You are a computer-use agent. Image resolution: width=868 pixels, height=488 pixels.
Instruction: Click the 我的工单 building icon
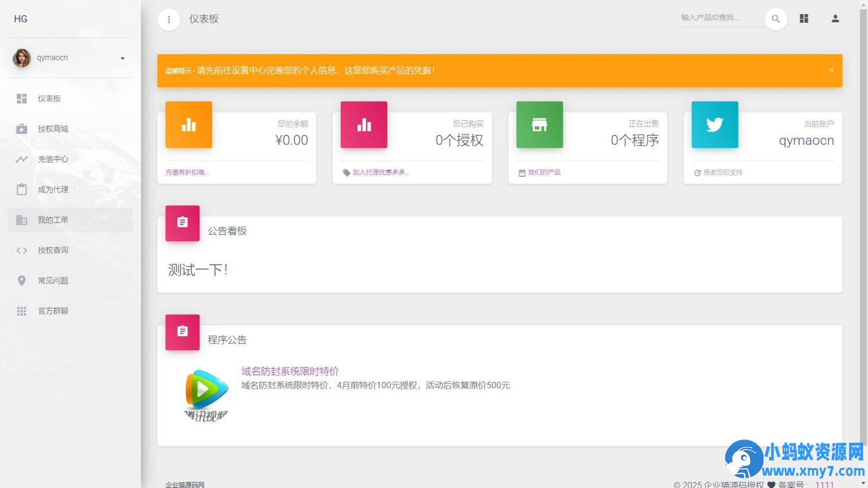(x=21, y=220)
